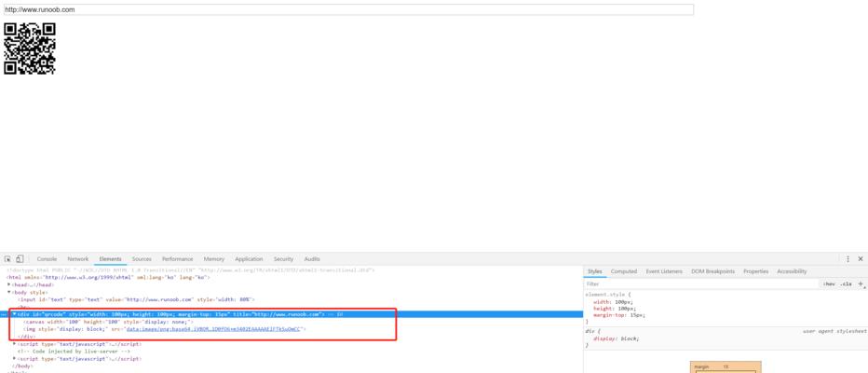868x373 pixels.
Task: Click the styles Filter input field
Action: 700,283
